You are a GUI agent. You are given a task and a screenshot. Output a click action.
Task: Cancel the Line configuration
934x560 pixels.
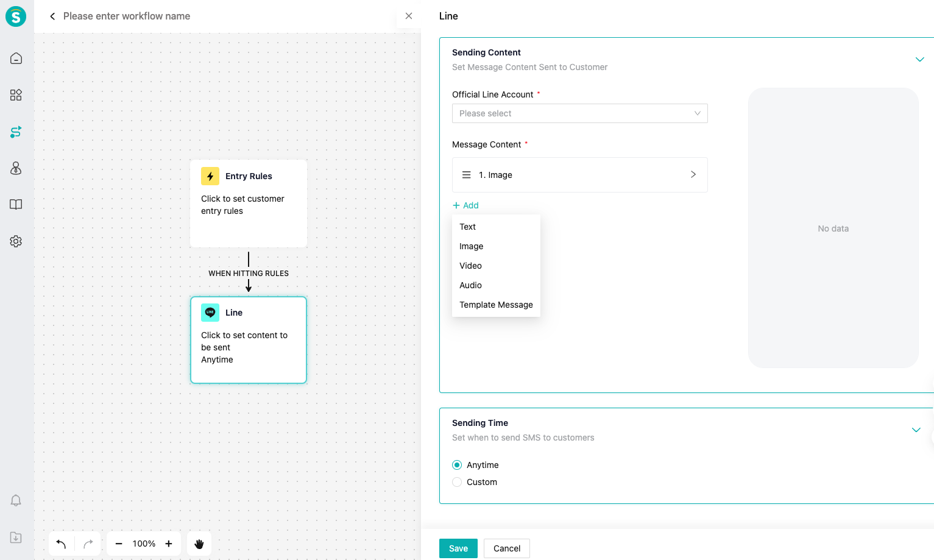[507, 548]
